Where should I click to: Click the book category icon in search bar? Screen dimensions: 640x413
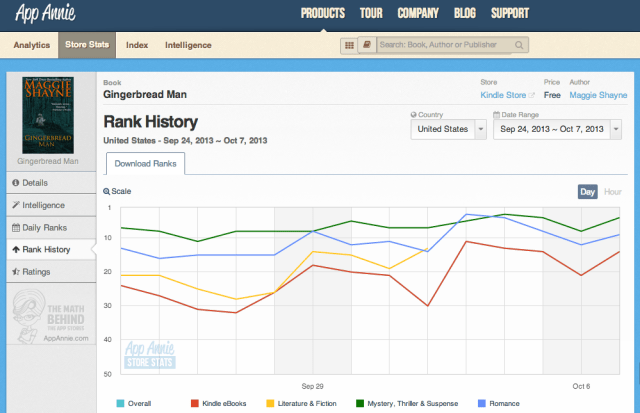click(366, 45)
